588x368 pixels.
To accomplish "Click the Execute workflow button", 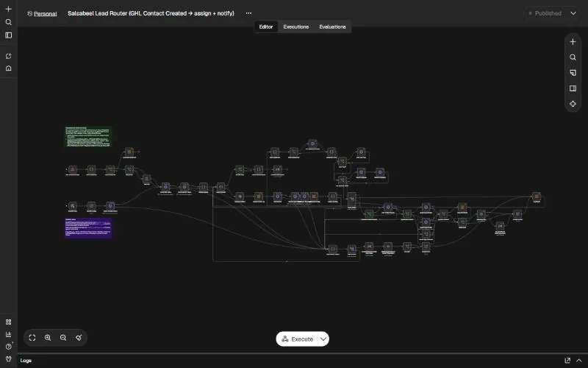I will click(297, 339).
